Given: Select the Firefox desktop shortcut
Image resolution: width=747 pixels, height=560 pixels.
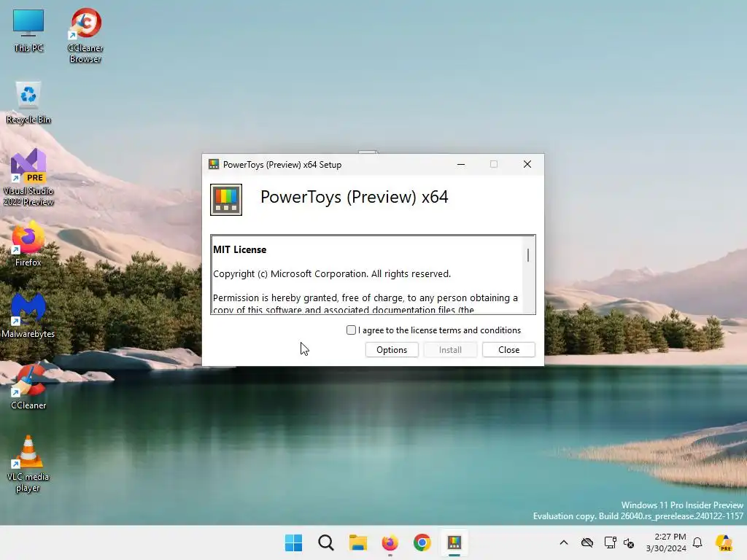Looking at the screenshot, I should coord(28,244).
